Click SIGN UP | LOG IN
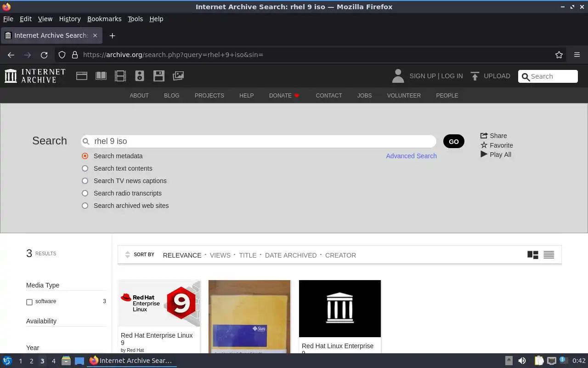Screen dimensions: 588x368 click(436, 76)
